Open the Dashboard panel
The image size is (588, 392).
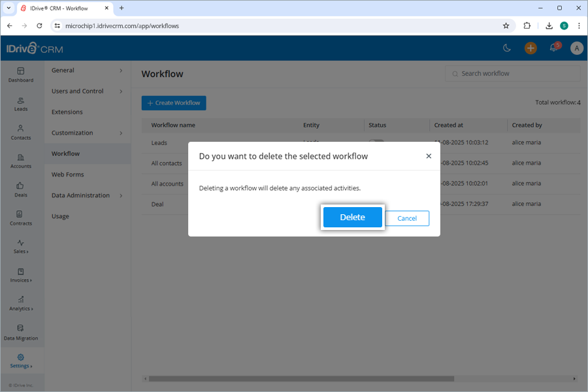click(x=21, y=75)
